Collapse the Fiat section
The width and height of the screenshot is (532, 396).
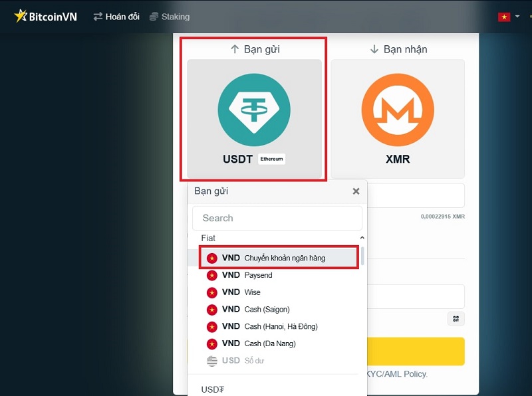362,238
